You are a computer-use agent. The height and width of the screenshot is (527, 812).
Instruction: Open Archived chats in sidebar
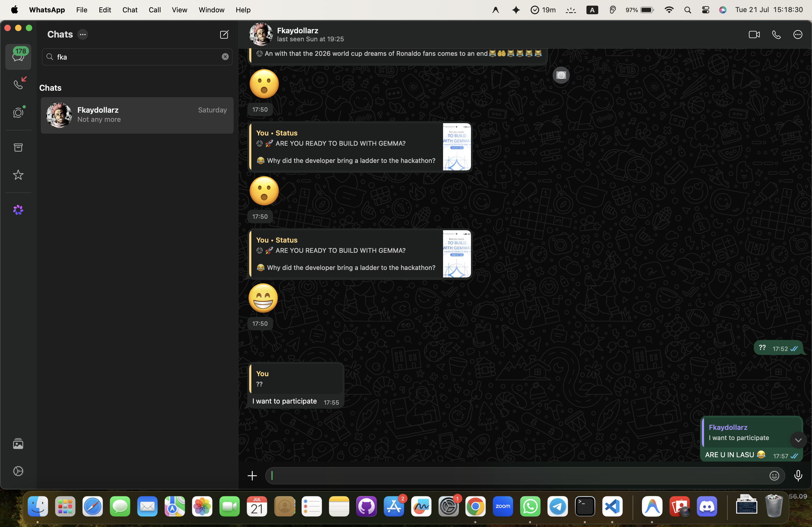coord(18,147)
